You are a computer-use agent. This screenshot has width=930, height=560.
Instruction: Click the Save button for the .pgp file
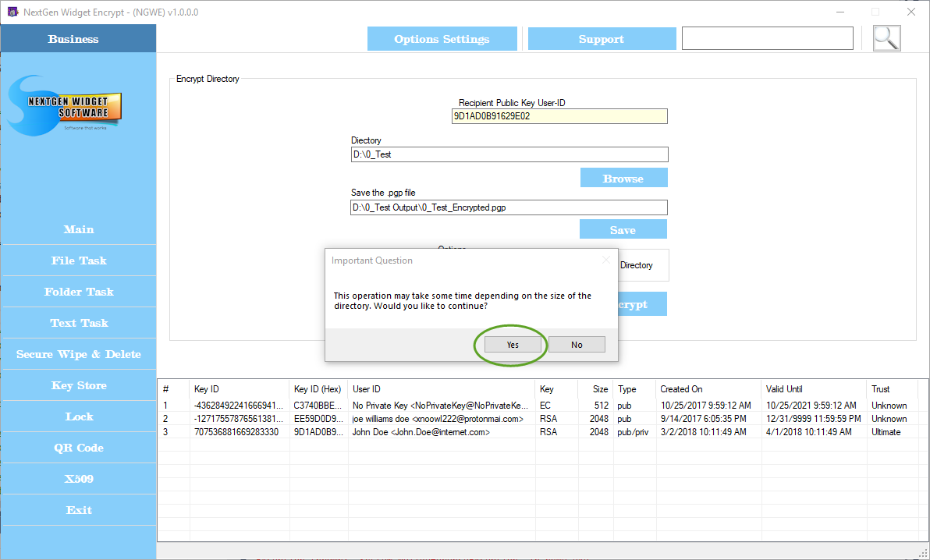[623, 229]
